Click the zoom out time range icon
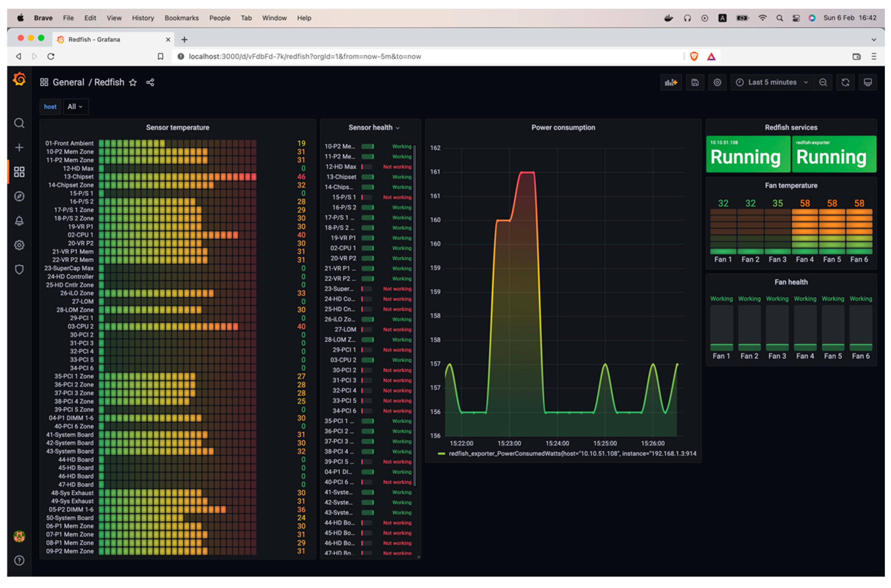 823,83
